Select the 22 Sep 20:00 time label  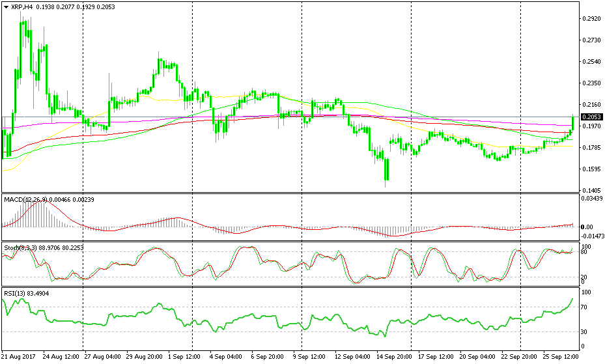click(518, 356)
